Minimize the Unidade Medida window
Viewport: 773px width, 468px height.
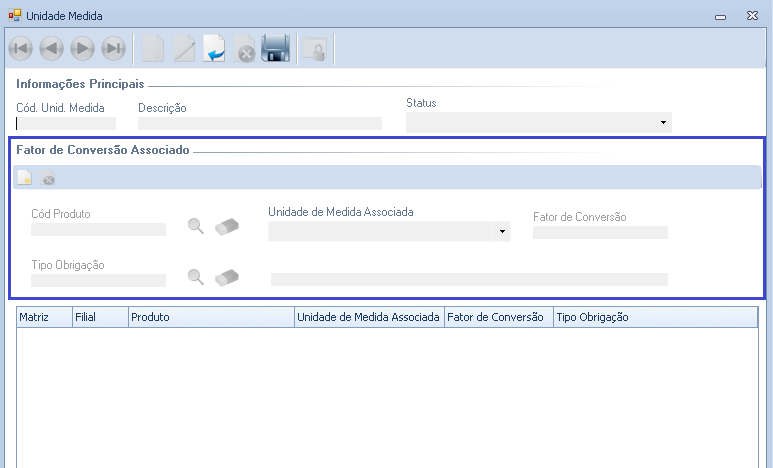point(720,17)
